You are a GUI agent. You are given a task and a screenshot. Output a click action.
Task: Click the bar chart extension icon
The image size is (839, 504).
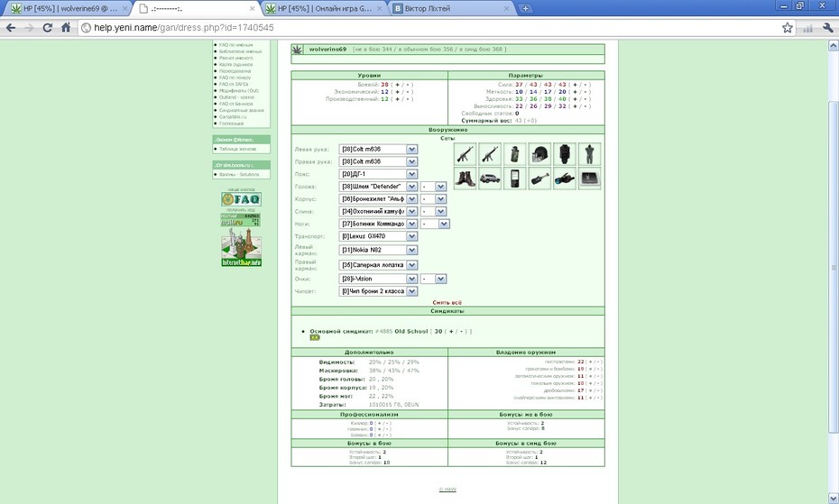click(x=808, y=28)
